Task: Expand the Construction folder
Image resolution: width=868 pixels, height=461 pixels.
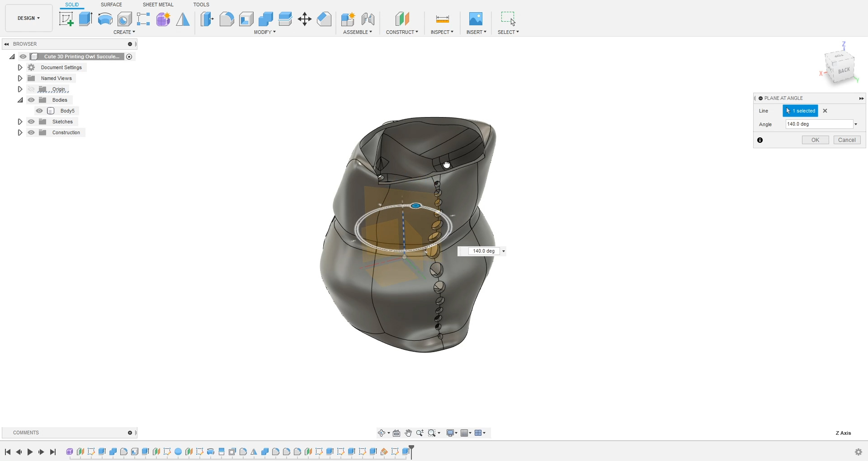Action: point(20,132)
